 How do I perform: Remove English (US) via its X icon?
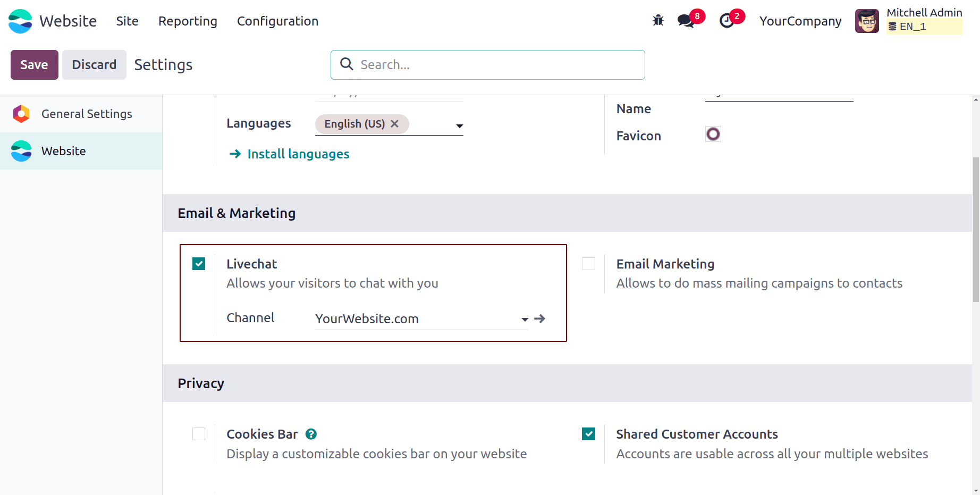coord(394,124)
